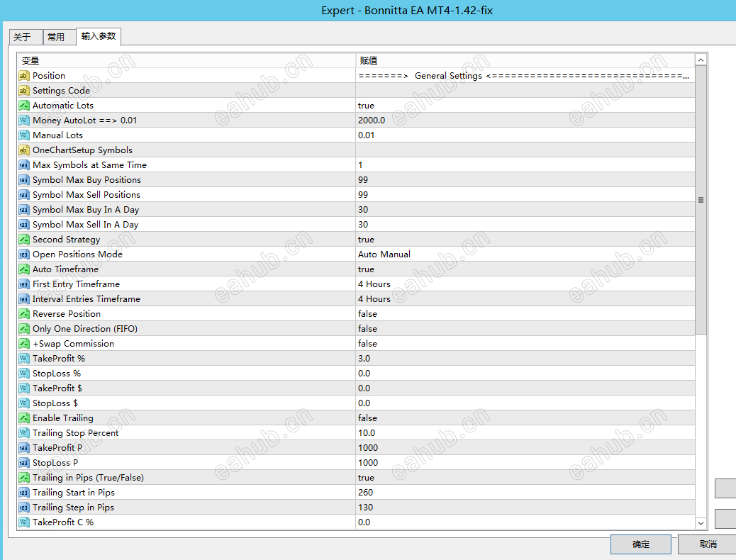Click the integer icon beside Symbol Max Sell In A Day
This screenshot has height=560, width=736.
pos(23,225)
